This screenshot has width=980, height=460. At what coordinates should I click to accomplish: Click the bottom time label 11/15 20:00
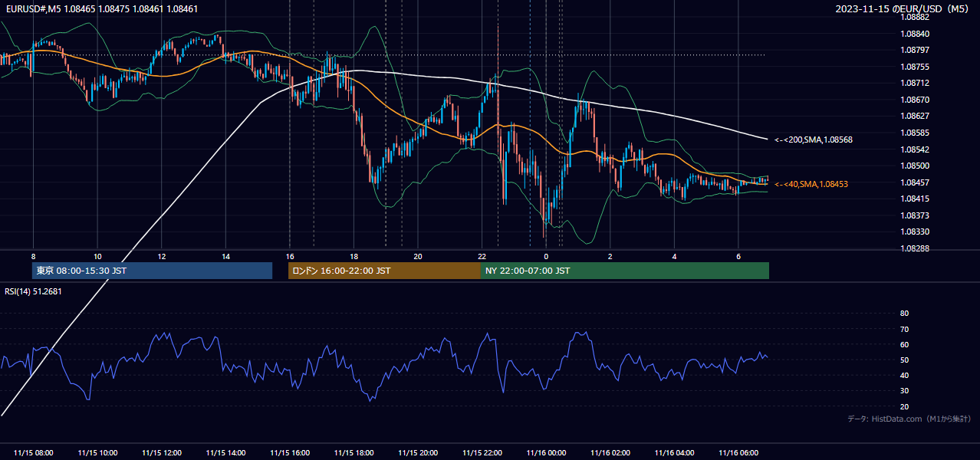(418, 453)
